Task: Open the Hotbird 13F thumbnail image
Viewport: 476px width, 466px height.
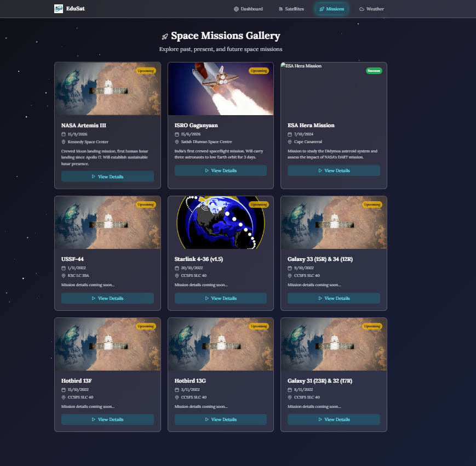Action: 107,344
